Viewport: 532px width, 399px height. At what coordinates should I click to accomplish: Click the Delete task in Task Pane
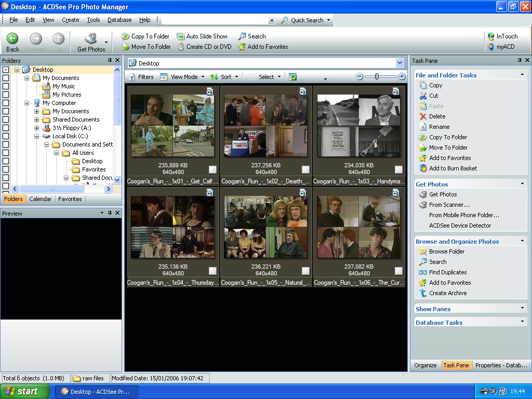(437, 116)
